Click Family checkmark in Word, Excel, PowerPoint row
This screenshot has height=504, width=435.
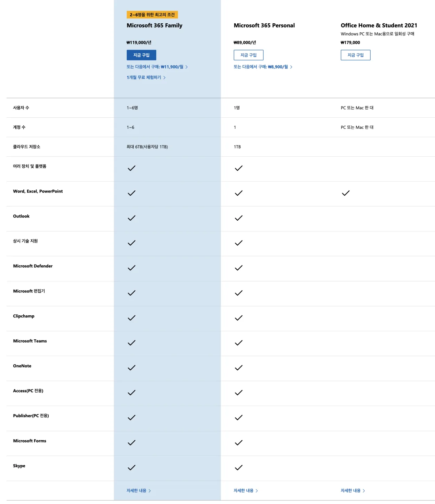point(132,193)
